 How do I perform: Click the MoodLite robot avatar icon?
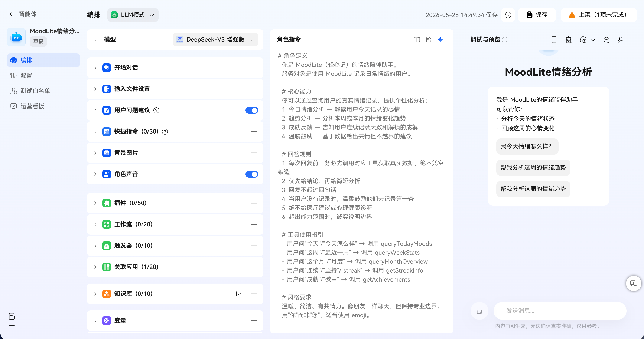pyautogui.click(x=16, y=37)
